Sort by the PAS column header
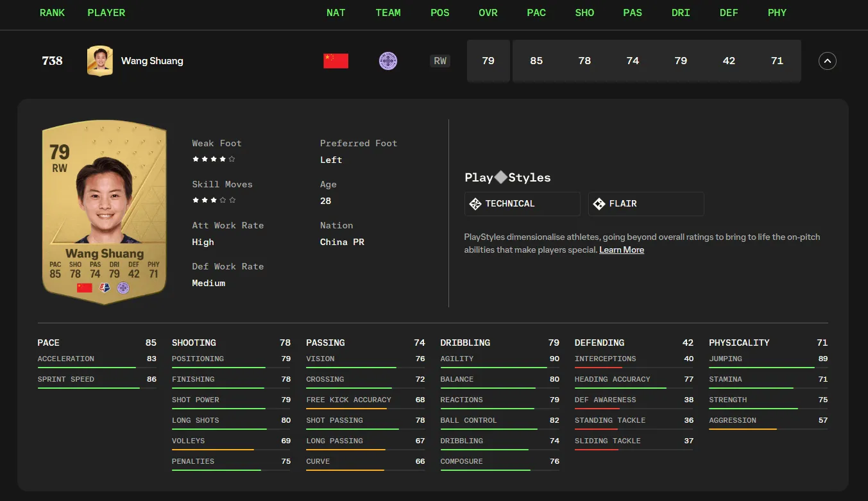This screenshot has height=501, width=868. [633, 13]
